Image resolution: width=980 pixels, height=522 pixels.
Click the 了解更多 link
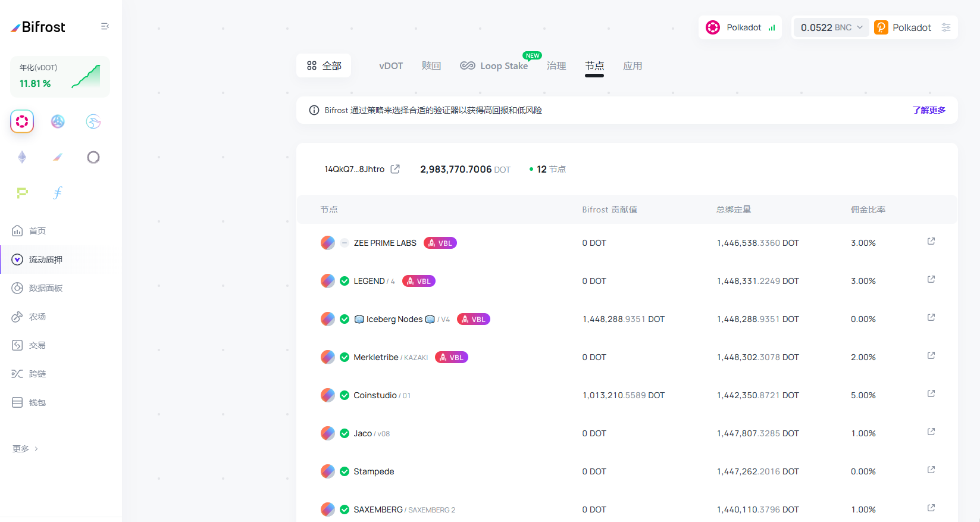click(929, 110)
